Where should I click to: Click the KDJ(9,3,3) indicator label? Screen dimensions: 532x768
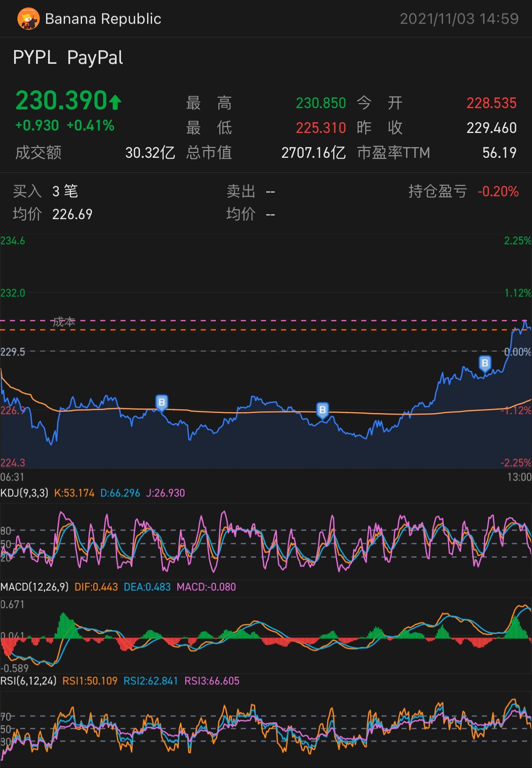click(x=24, y=493)
